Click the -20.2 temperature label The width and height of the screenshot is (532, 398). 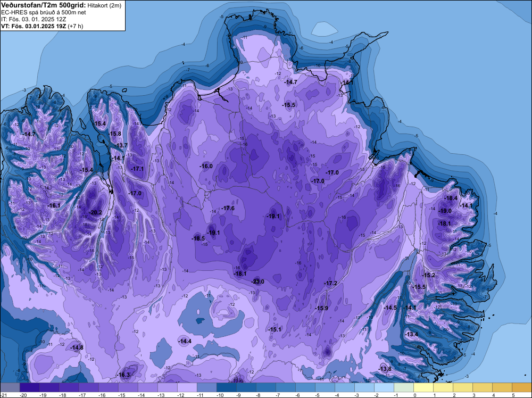pos(95,212)
